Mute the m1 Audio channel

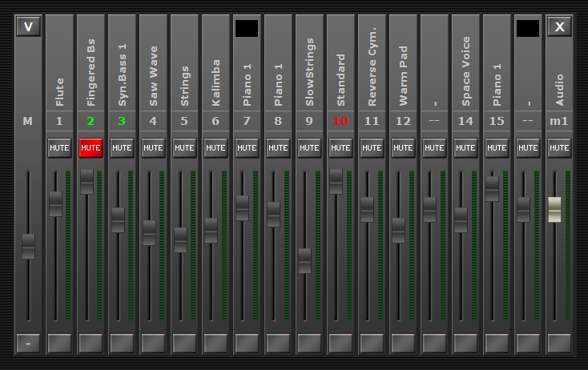pyautogui.click(x=559, y=147)
